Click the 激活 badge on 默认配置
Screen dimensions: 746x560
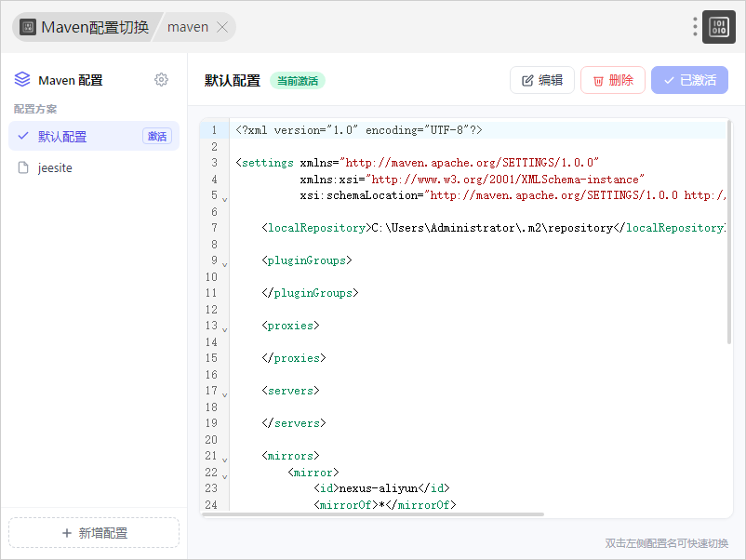[157, 137]
